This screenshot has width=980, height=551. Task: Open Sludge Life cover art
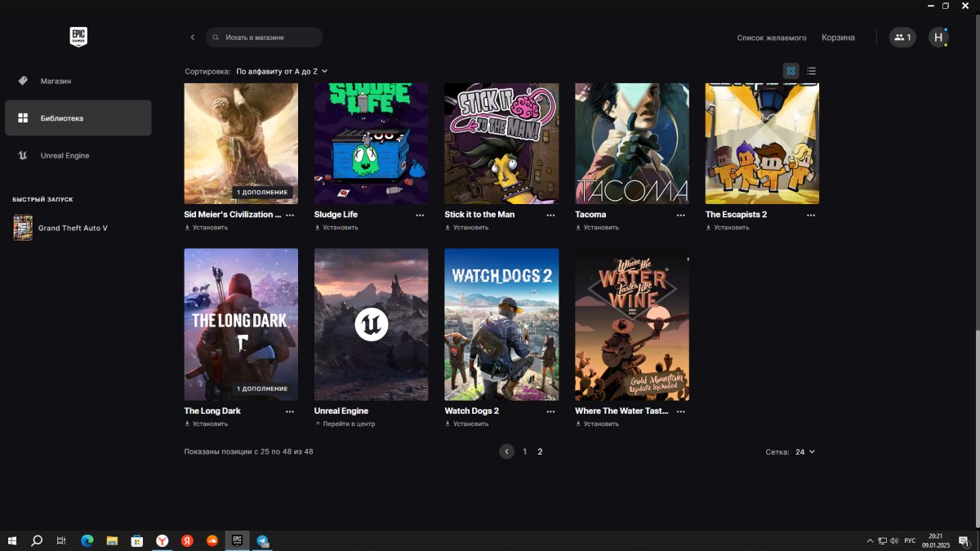tap(371, 144)
